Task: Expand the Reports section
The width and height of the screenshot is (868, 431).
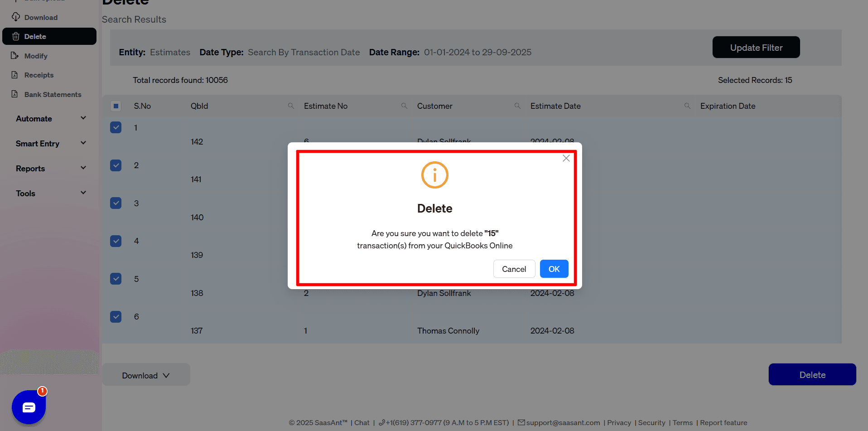Action: [50, 168]
